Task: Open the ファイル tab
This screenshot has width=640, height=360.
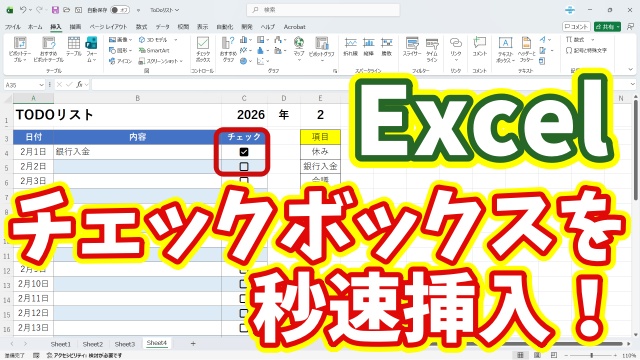Action: [x=13, y=27]
